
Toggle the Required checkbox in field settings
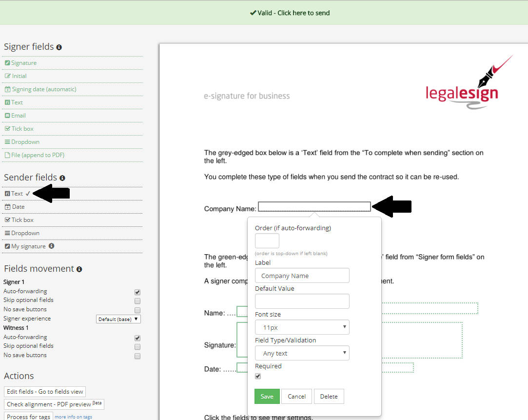click(257, 376)
